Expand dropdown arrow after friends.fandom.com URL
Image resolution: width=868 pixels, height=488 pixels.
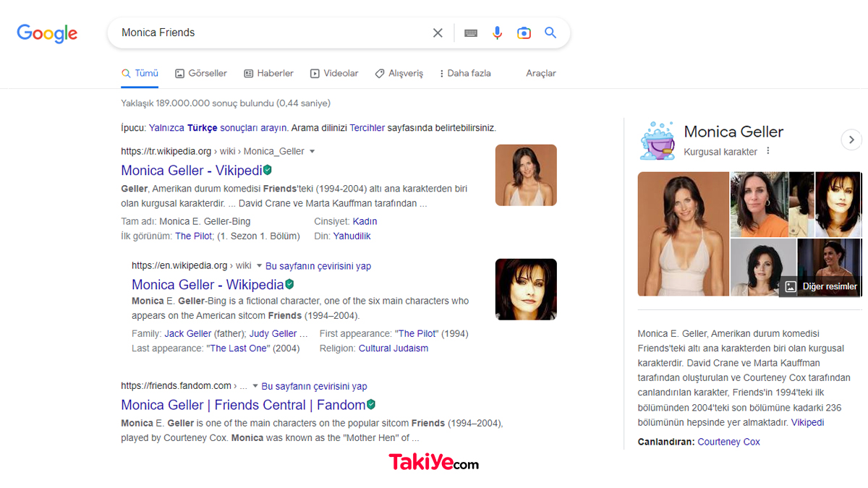255,386
